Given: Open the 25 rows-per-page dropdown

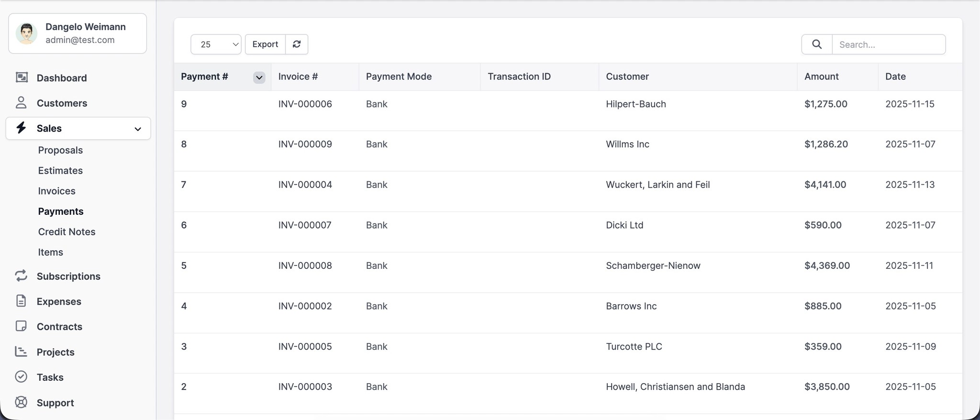Looking at the screenshot, I should pos(216,44).
